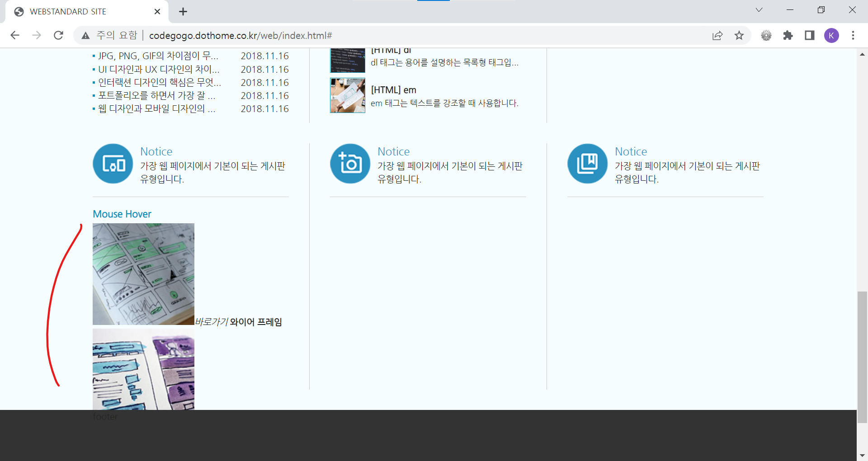Click the third Notice bookmark icon
The width and height of the screenshot is (868, 461).
(588, 164)
